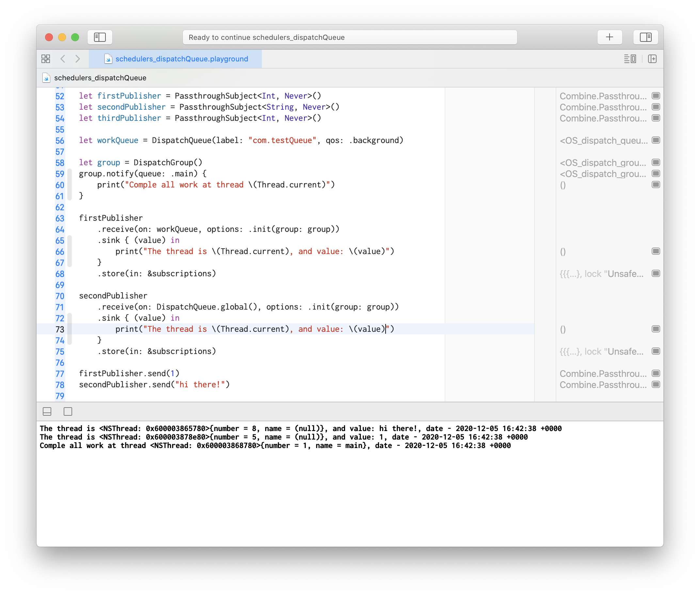This screenshot has height=595, width=700.
Task: Click DispatchGroup() on line 58
Action: point(168,162)
